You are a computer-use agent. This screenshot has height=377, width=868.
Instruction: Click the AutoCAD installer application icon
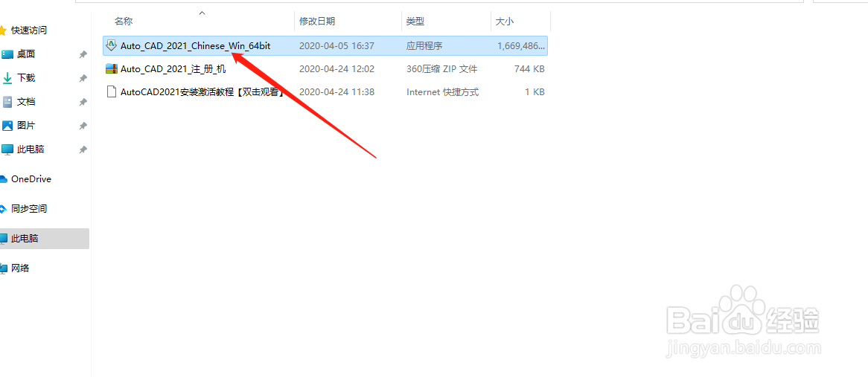click(111, 45)
